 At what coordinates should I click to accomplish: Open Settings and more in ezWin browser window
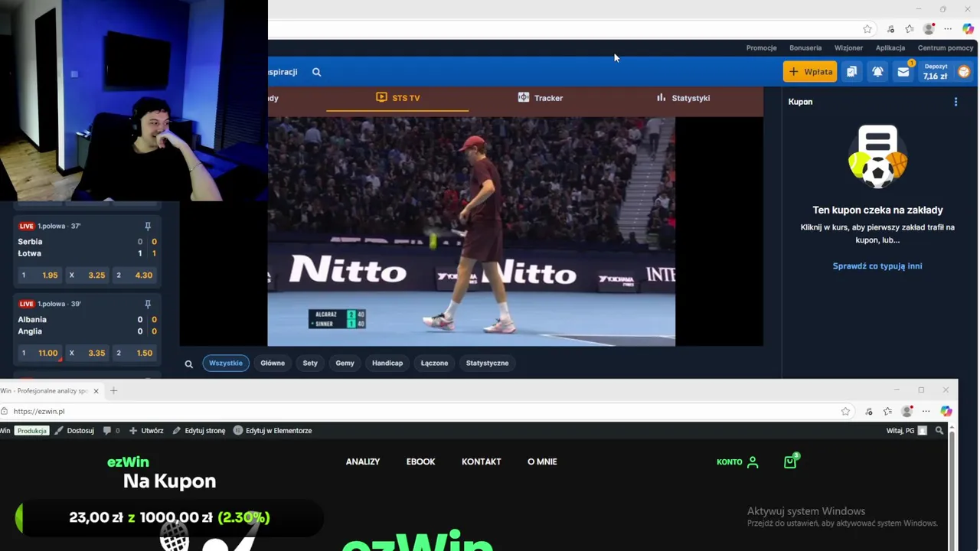(x=926, y=412)
